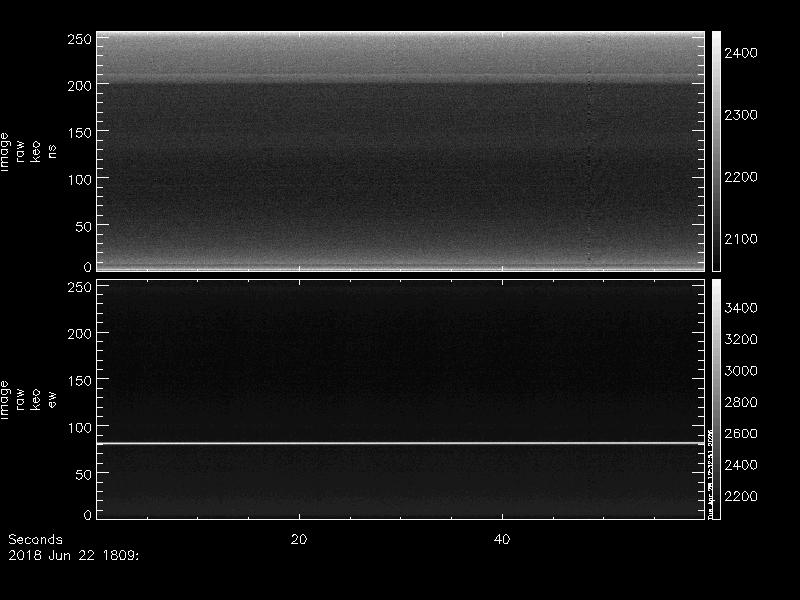
Task: Click the 'image raw keo ew' axis title
Action: click(x=28, y=399)
